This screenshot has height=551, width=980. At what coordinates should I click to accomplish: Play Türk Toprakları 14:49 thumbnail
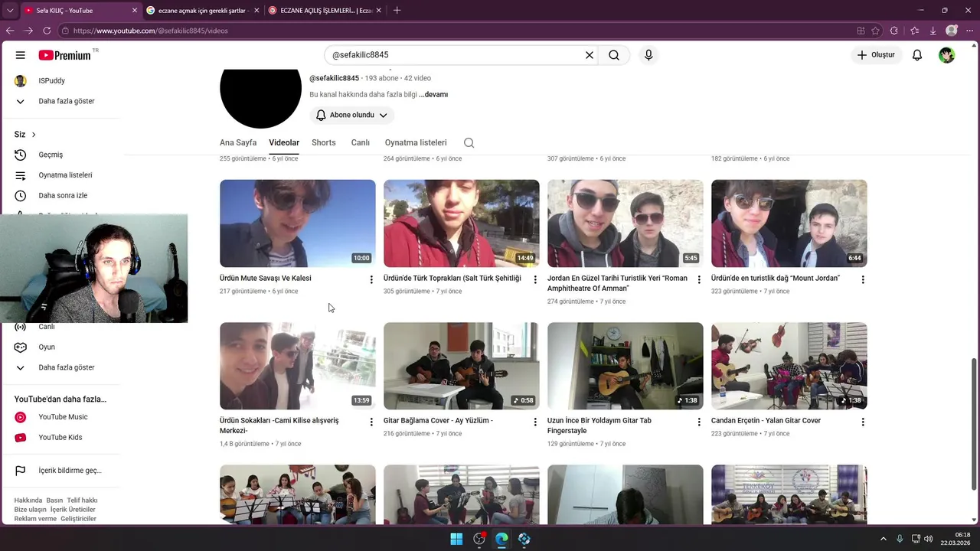(462, 223)
